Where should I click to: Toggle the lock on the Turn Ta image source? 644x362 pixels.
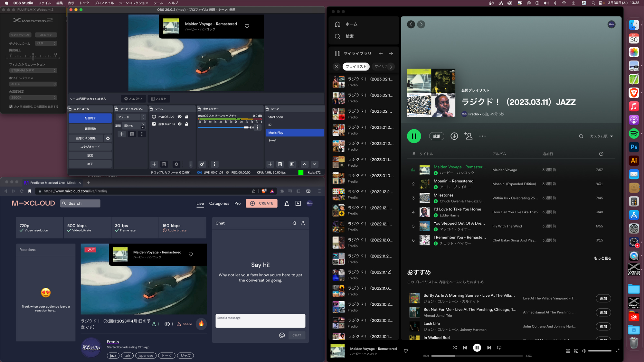[x=187, y=124]
